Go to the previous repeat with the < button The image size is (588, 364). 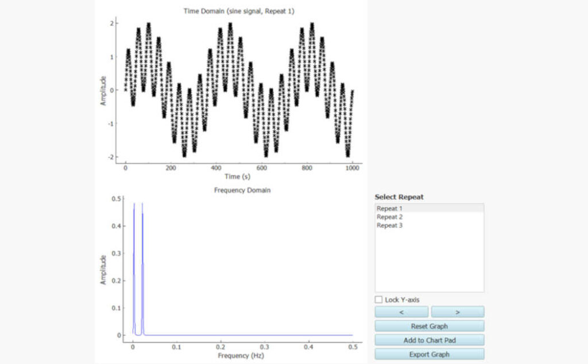click(401, 312)
